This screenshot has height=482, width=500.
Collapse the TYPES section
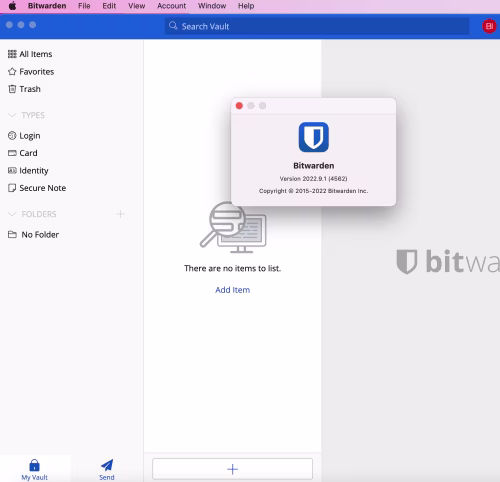(12, 115)
